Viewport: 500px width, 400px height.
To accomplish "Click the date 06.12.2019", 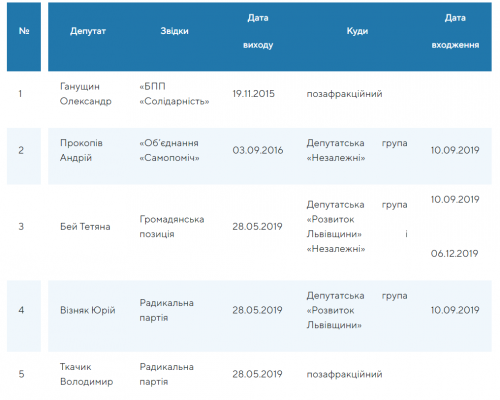I will (x=454, y=254).
